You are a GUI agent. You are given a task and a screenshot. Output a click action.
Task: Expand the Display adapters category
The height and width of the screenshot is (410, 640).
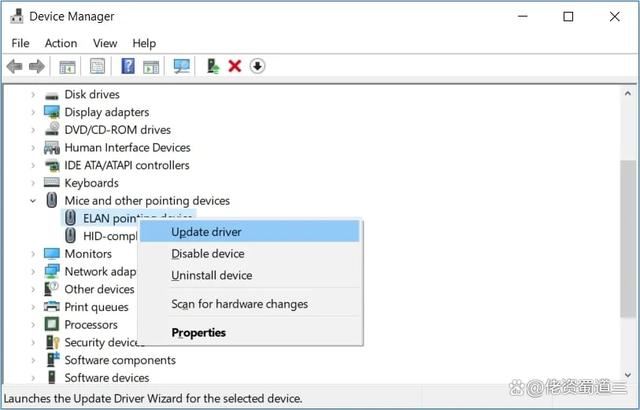coord(33,112)
